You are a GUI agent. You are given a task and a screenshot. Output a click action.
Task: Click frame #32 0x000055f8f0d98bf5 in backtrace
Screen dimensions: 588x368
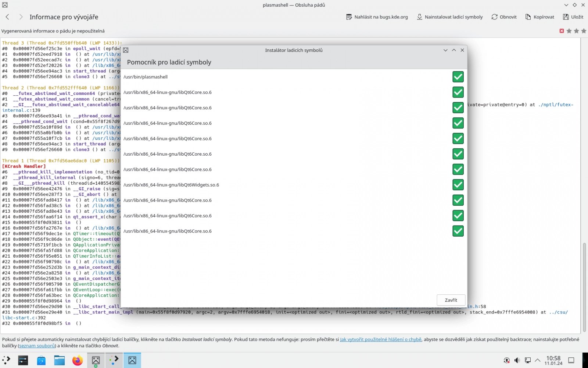pos(42,323)
